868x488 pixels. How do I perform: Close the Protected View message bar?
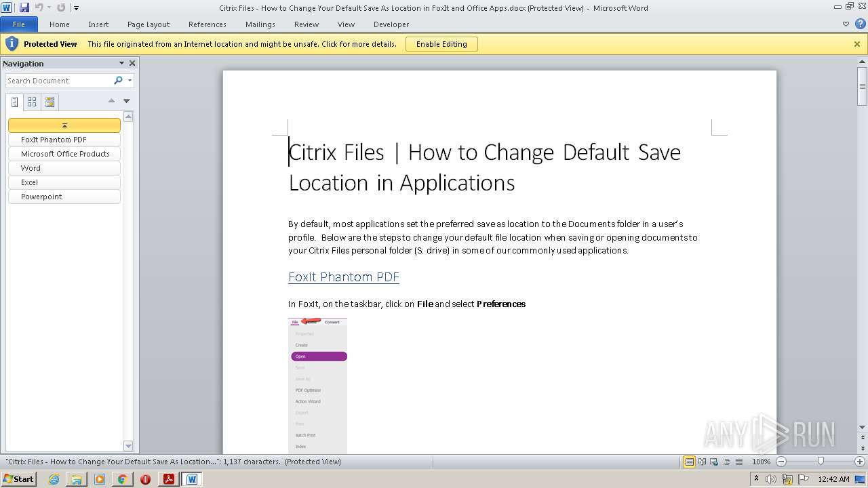pyautogui.click(x=857, y=44)
